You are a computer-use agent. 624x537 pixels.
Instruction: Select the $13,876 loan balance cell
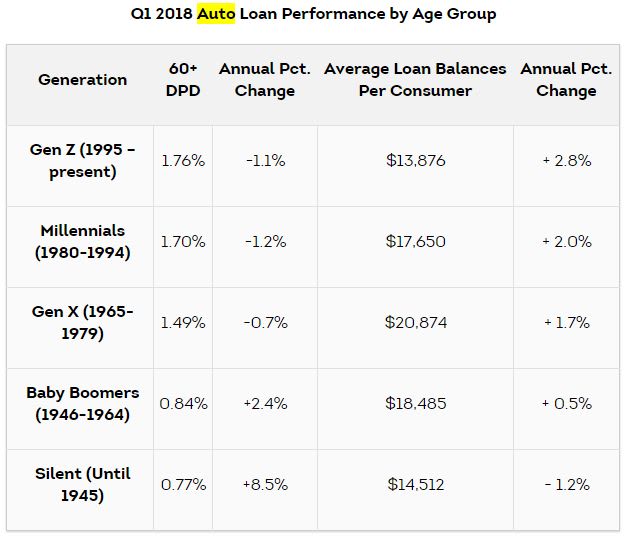[415, 160]
